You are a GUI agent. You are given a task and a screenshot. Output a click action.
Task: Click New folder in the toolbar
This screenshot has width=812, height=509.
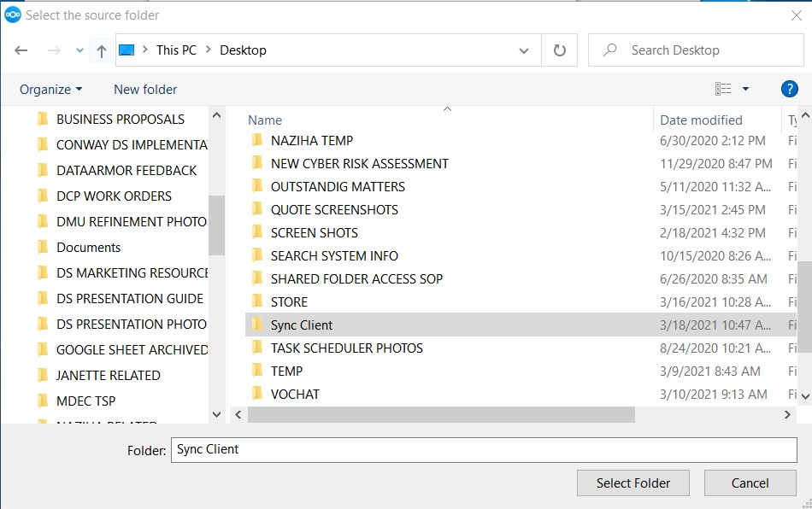(145, 89)
